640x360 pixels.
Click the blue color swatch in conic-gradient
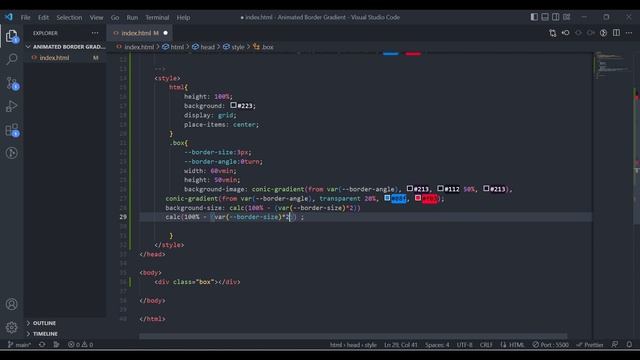[387, 198]
